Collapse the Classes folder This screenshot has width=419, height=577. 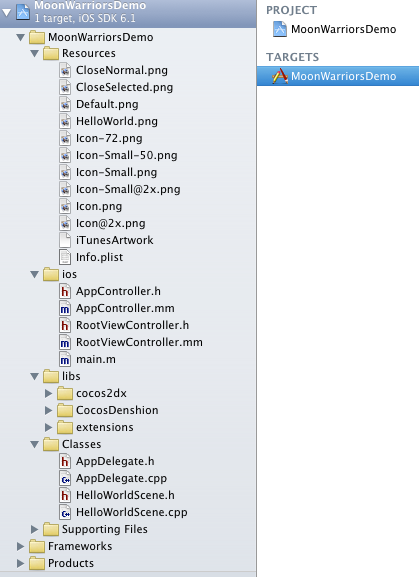pyautogui.click(x=35, y=445)
